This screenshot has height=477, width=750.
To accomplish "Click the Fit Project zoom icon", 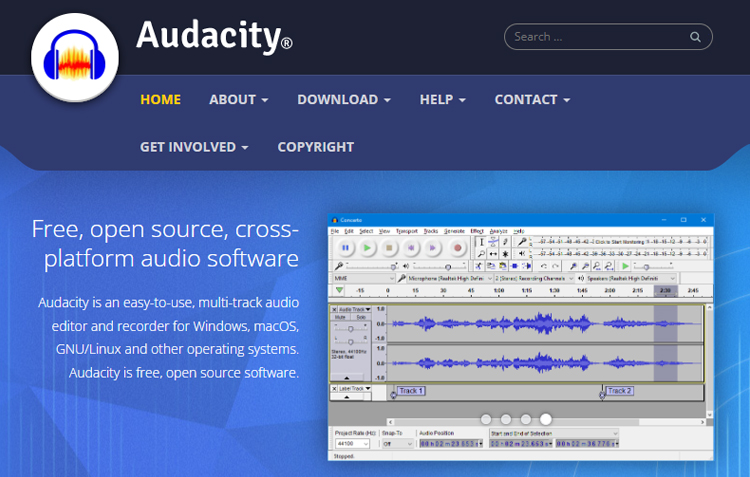I will coord(609,266).
